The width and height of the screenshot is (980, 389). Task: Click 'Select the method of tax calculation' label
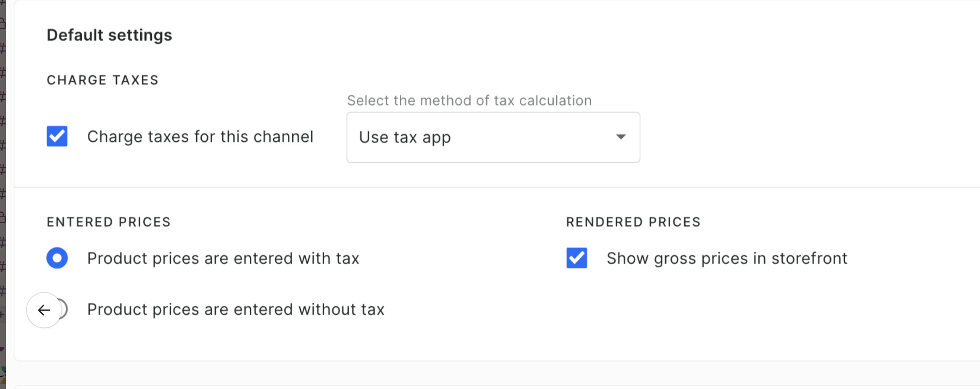coord(469,100)
